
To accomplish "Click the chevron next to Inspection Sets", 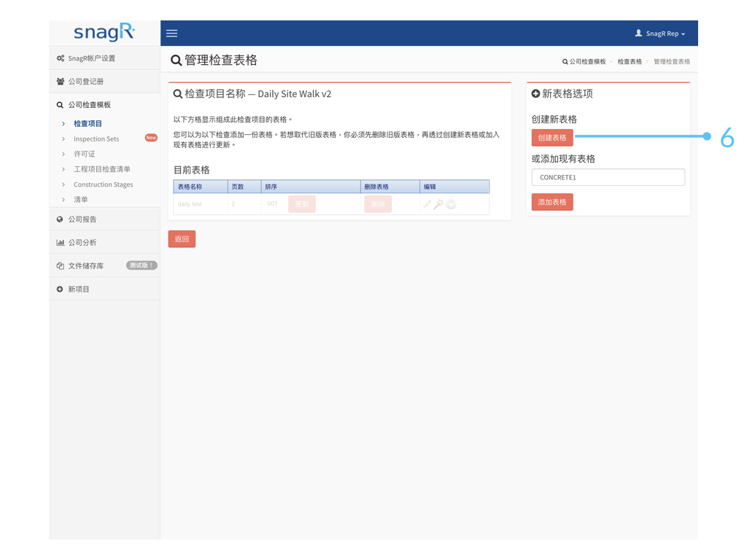I will tap(63, 139).
